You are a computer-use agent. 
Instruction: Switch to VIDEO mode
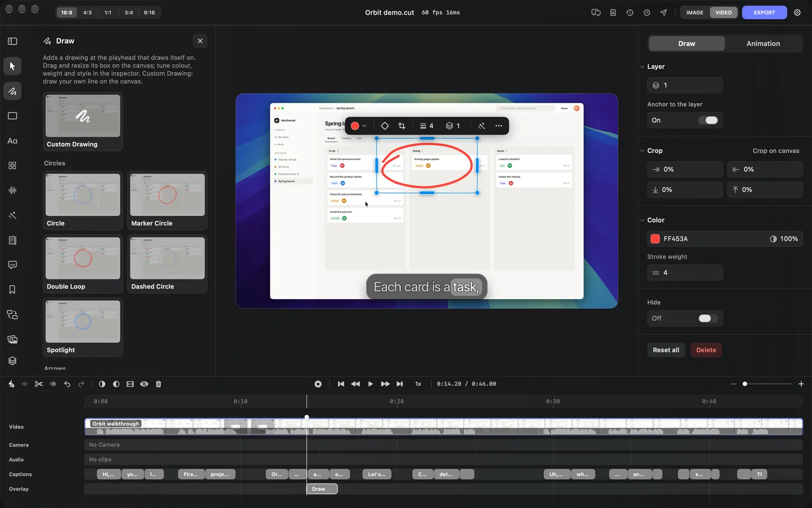point(723,13)
